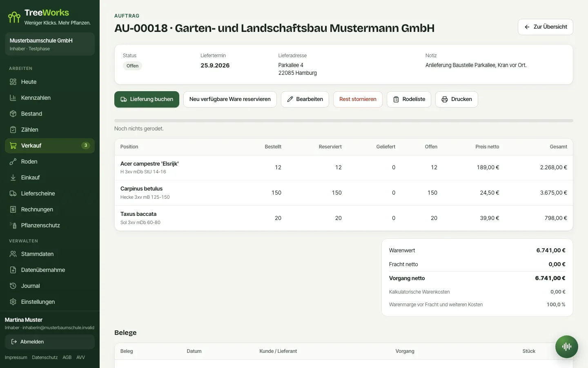Click the Roden shovel icon
The height and width of the screenshot is (368, 588).
pyautogui.click(x=13, y=162)
